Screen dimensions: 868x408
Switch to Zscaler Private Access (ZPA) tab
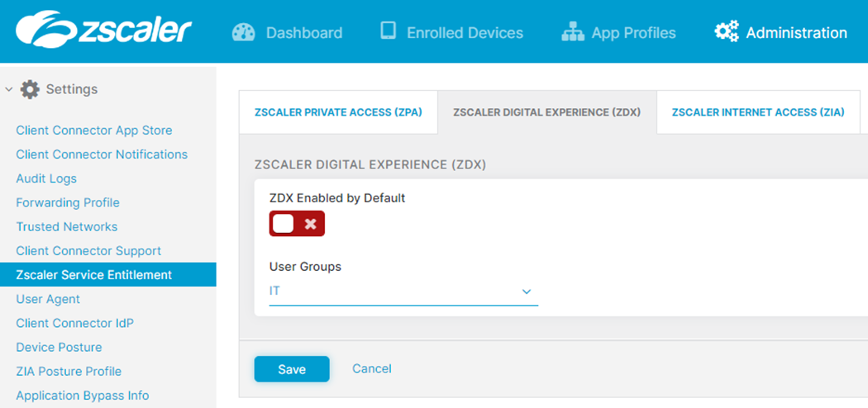click(338, 112)
